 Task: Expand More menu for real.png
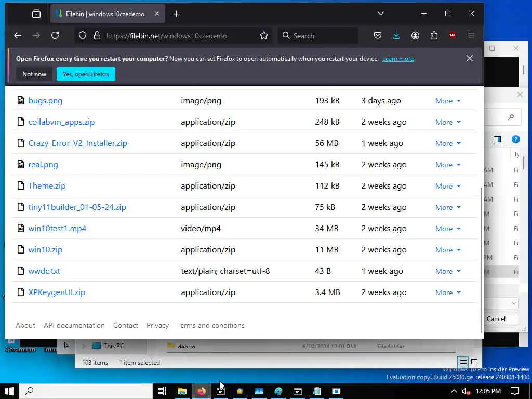[x=448, y=165]
